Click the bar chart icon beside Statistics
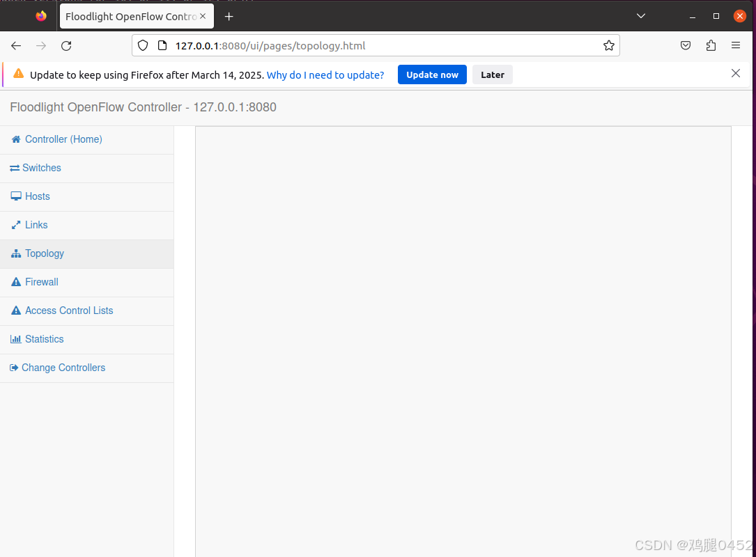The width and height of the screenshot is (756, 557). [x=16, y=339]
